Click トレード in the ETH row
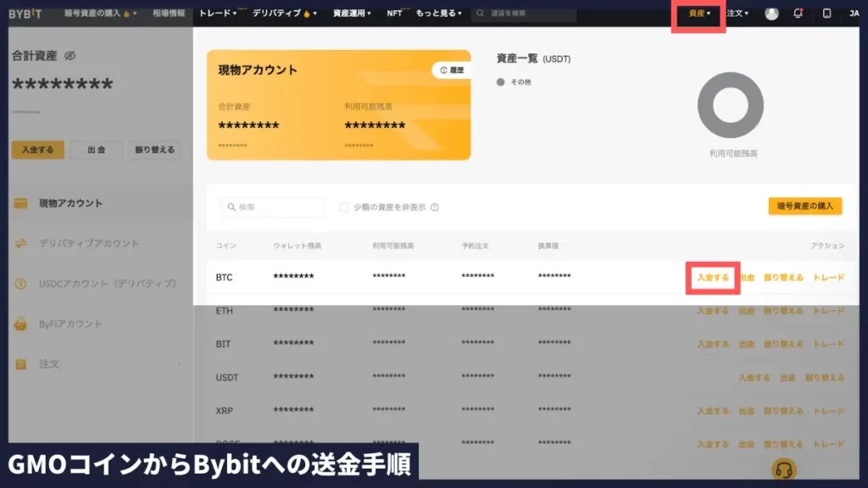This screenshot has height=488, width=868. [x=829, y=311]
